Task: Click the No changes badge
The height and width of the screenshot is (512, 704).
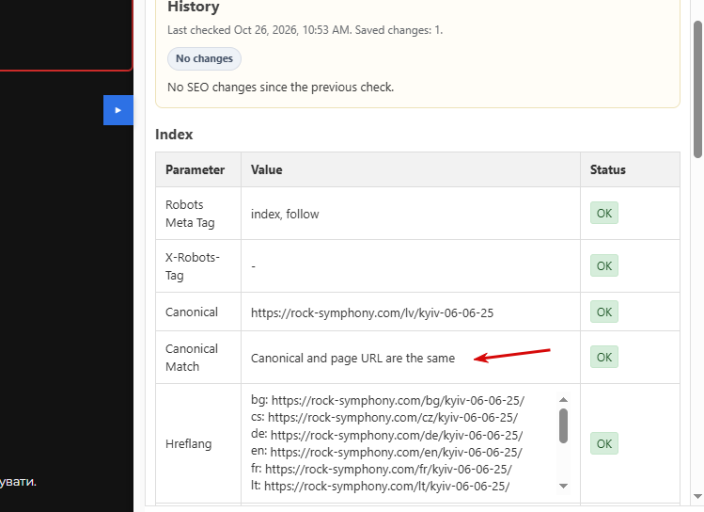Action: (204, 59)
